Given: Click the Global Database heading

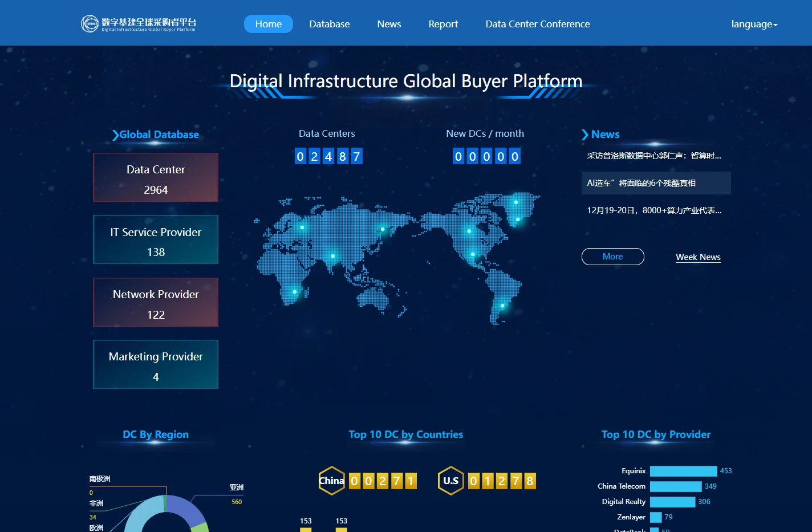Looking at the screenshot, I should tap(159, 135).
